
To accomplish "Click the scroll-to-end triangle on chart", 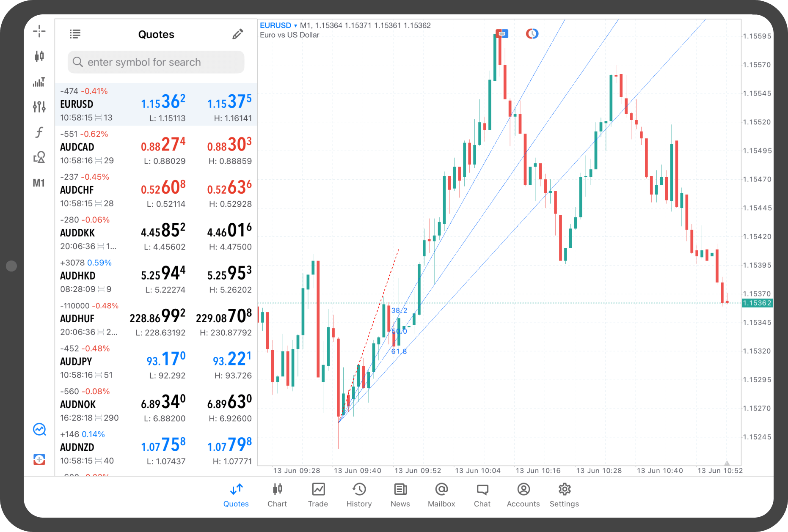I will click(727, 463).
